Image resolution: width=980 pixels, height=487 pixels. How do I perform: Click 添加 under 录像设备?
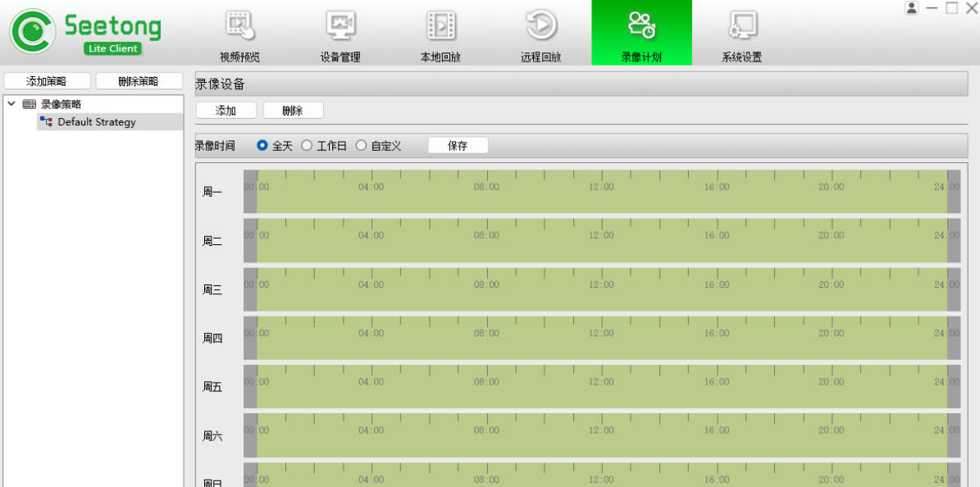(x=226, y=111)
